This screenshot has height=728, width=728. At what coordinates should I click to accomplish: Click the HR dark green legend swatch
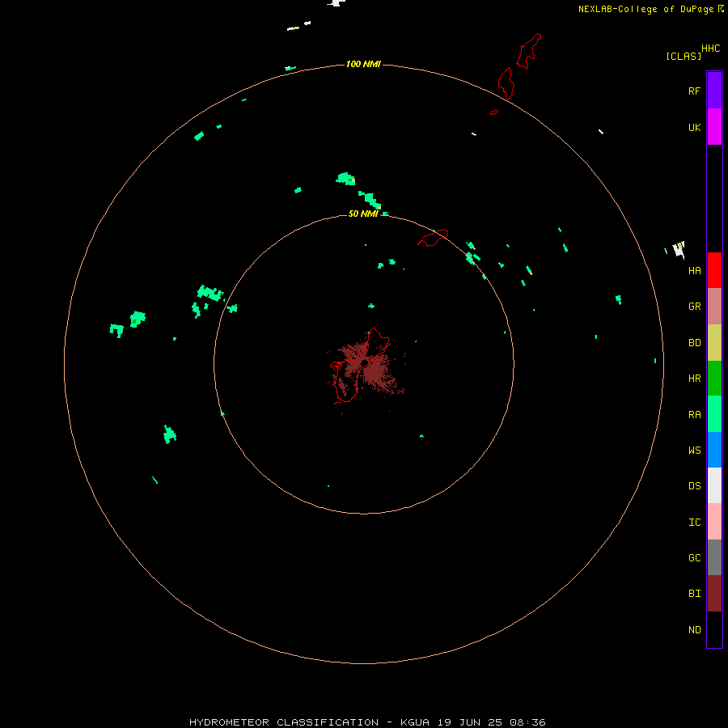(x=714, y=379)
